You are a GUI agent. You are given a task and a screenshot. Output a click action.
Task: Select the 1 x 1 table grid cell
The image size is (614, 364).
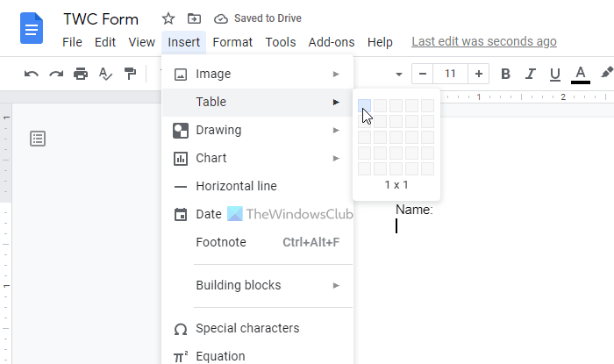pos(365,105)
